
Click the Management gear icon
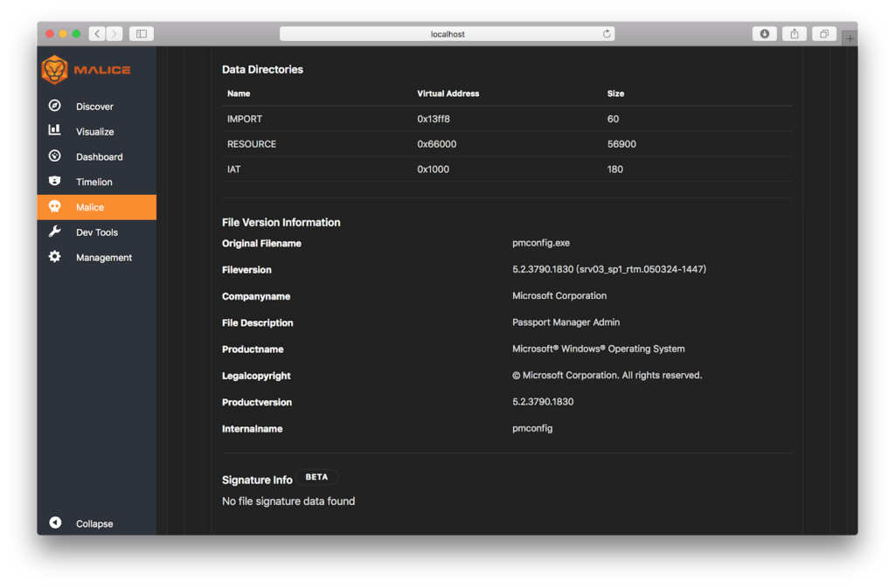point(55,257)
